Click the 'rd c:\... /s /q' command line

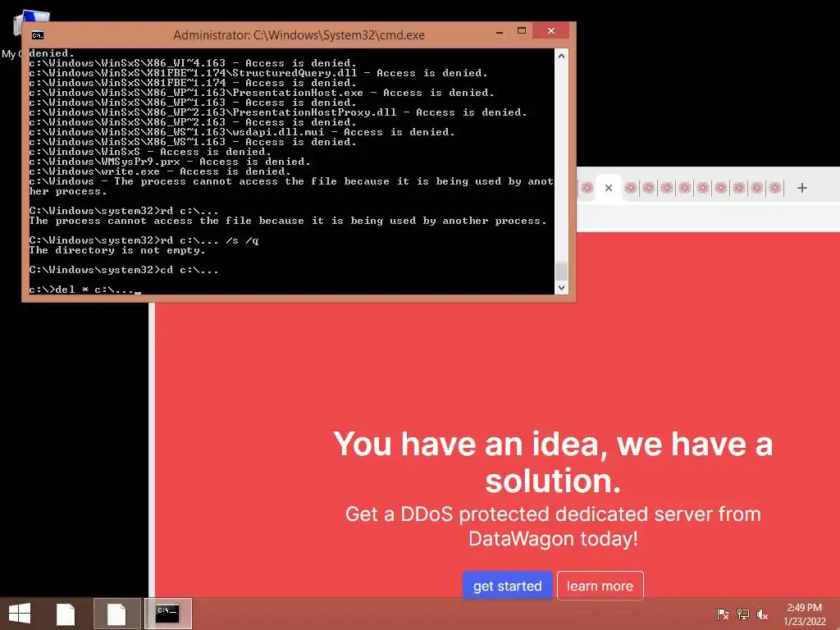pyautogui.click(x=144, y=240)
